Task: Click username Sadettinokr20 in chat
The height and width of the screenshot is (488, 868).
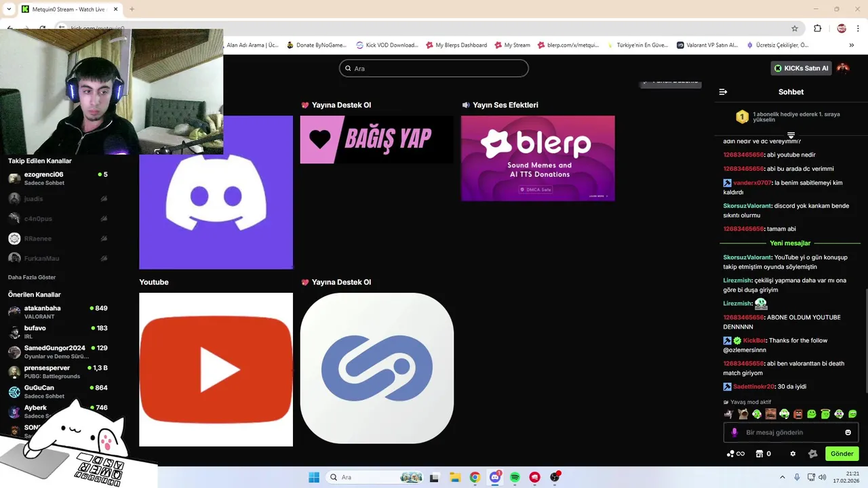Action: pos(753,386)
